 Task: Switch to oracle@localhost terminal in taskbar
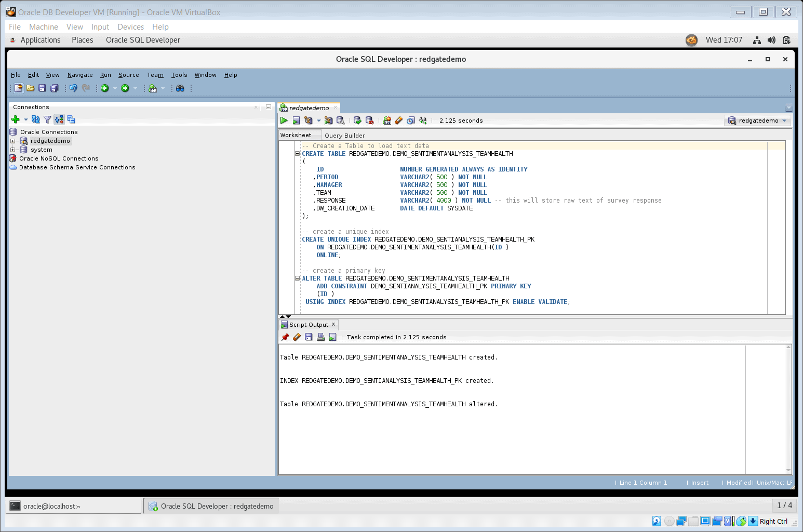74,506
